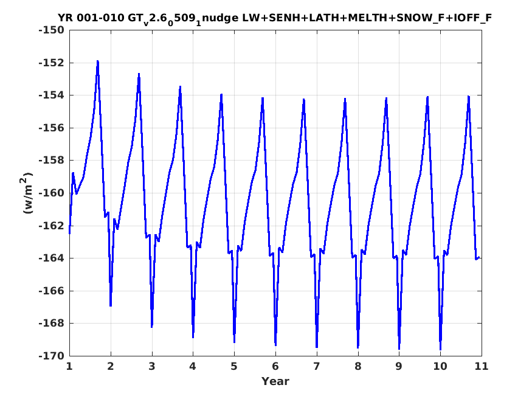532x399 pixels.
Task: Select the x-axis tick label for year 6
Action: [x=275, y=366]
